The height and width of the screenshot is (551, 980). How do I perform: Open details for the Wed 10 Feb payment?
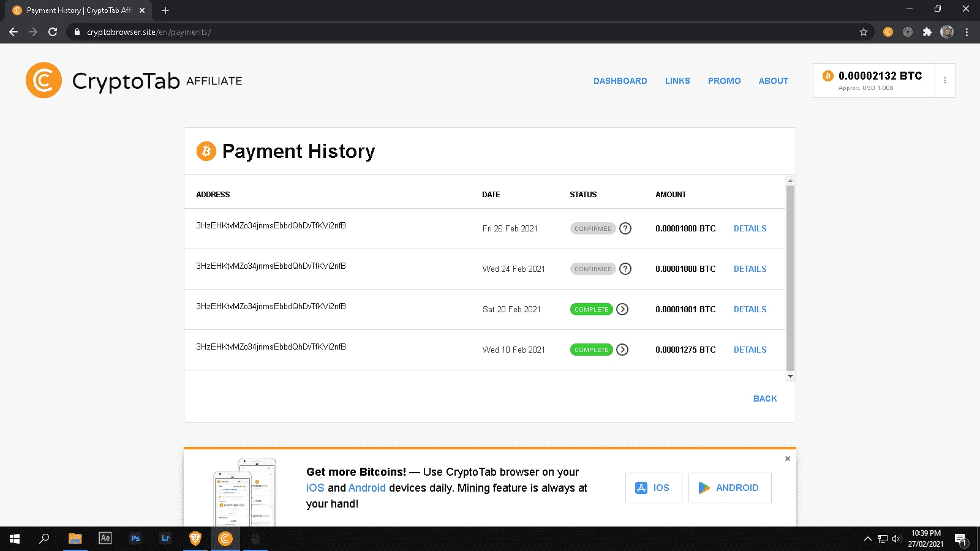(750, 350)
